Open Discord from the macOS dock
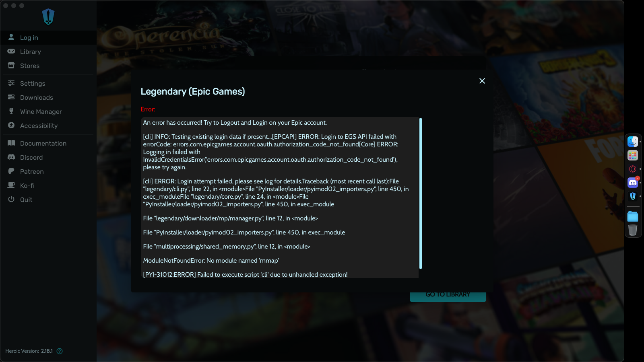The height and width of the screenshot is (362, 644). [x=633, y=183]
